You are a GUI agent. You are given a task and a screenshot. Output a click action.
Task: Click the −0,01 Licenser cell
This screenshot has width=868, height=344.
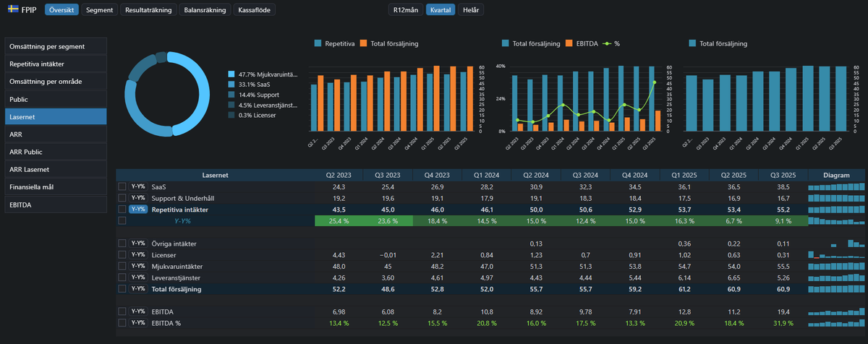click(x=388, y=254)
